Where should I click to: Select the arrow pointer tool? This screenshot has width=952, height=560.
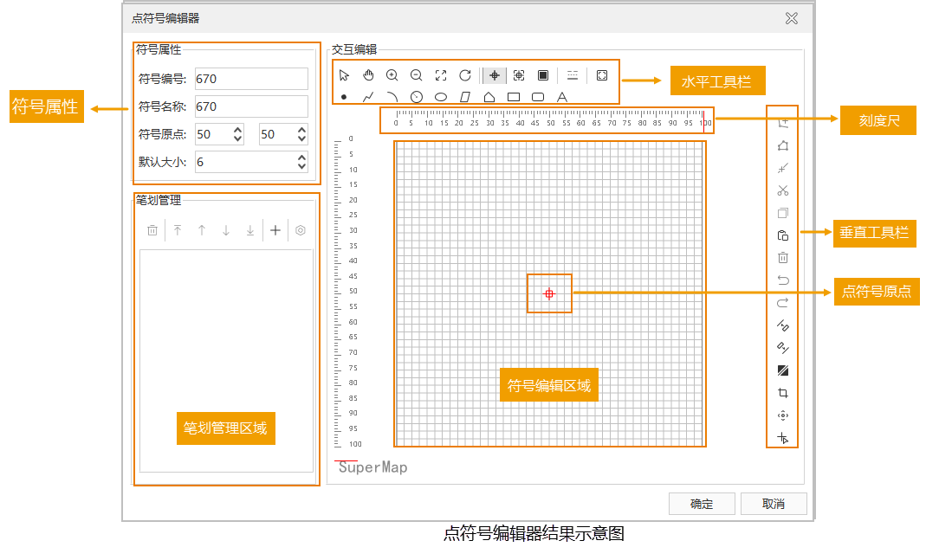click(344, 75)
